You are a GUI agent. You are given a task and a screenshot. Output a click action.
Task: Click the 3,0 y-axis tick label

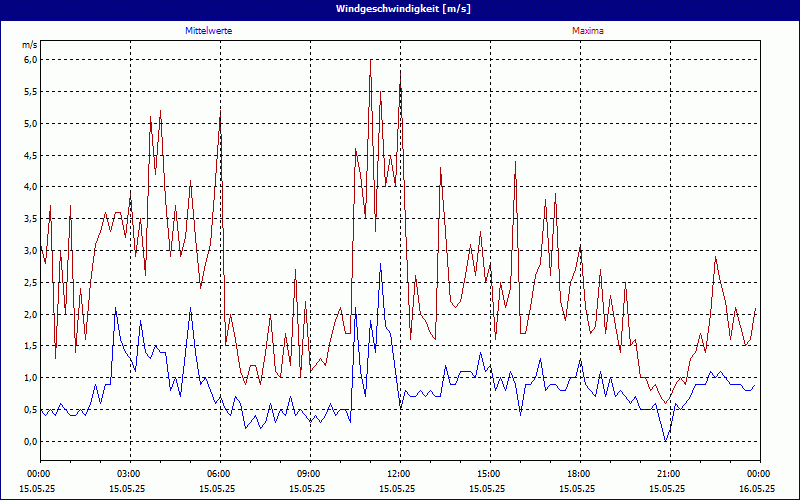(x=30, y=251)
